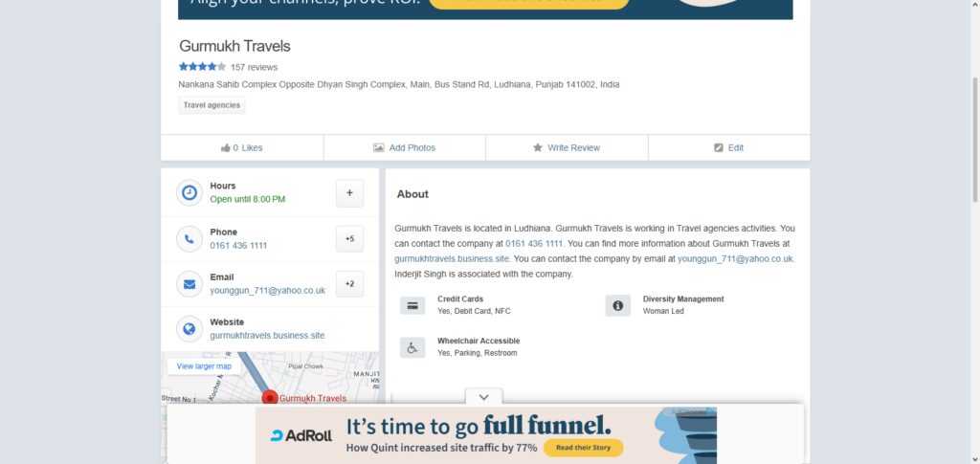Click the full funnel ad banner headline
Viewport: 980px width, 464px height.
coord(479,427)
